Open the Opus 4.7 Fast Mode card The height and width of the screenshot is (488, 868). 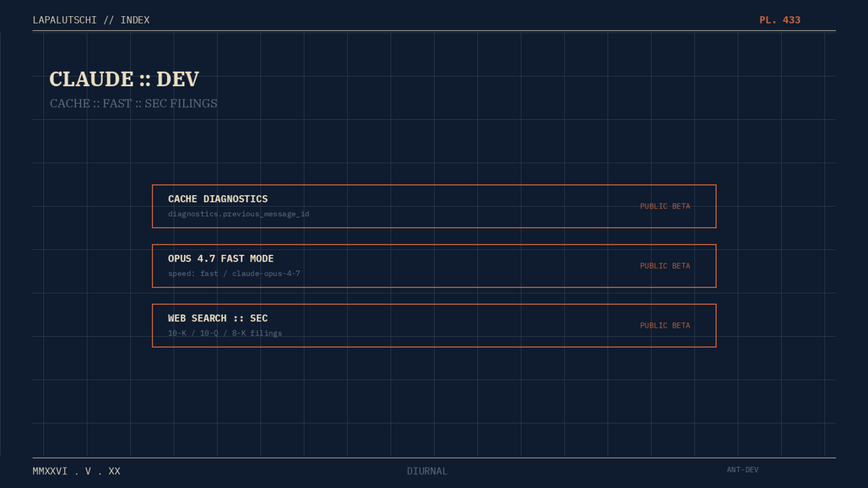pyautogui.click(x=434, y=266)
